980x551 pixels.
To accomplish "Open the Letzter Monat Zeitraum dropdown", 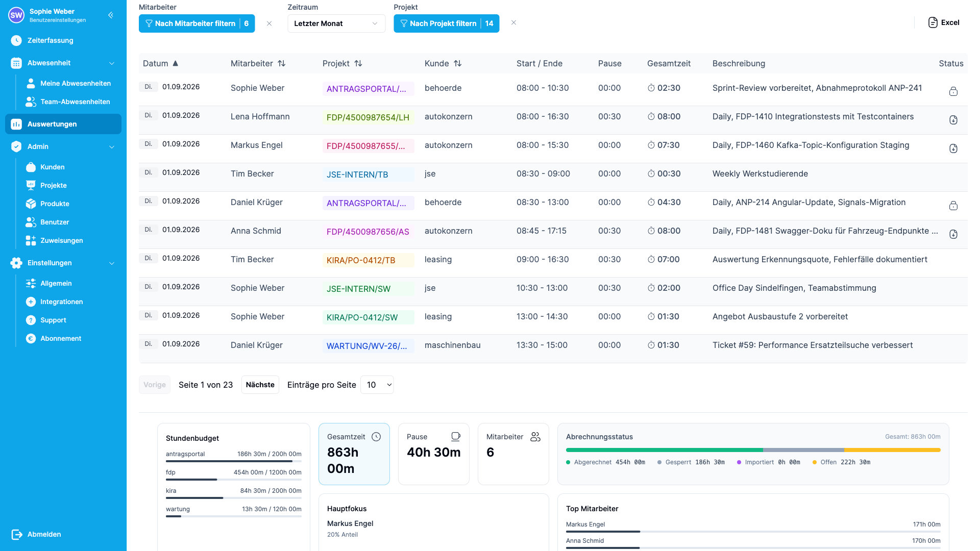I will click(336, 23).
